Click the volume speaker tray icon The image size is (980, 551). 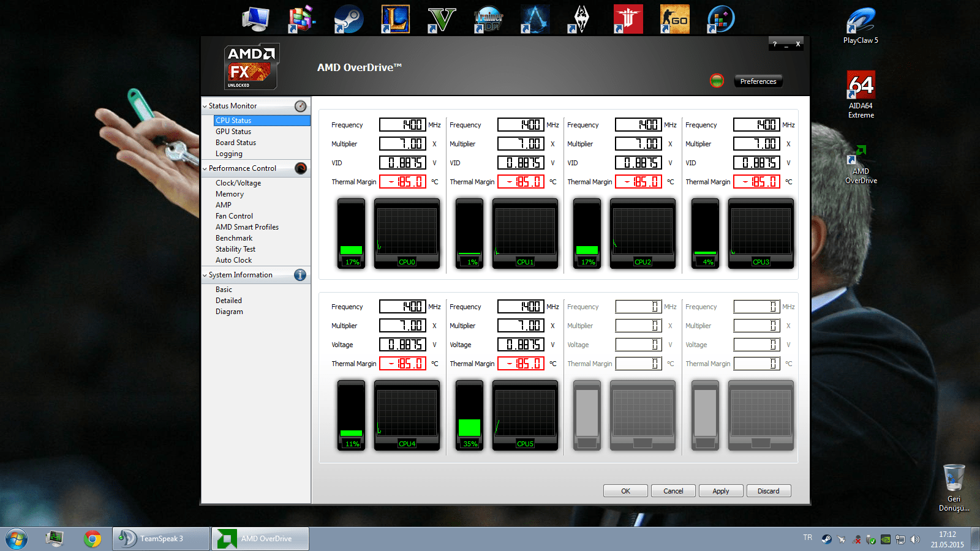tap(915, 539)
